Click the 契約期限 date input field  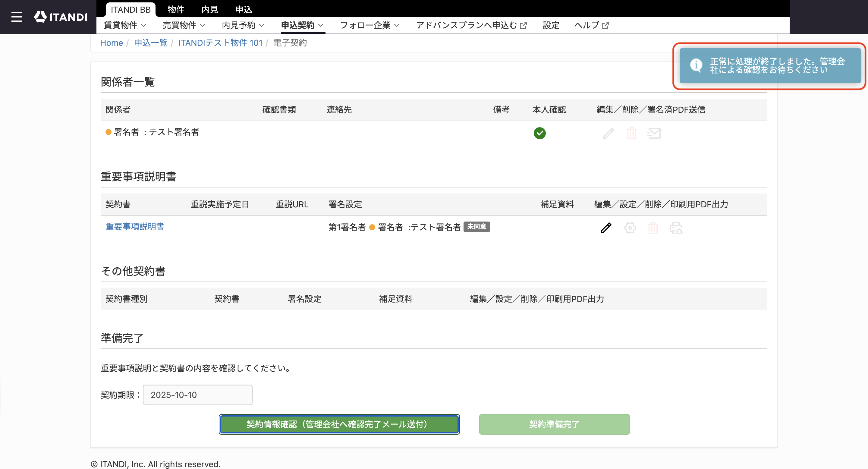(x=197, y=395)
